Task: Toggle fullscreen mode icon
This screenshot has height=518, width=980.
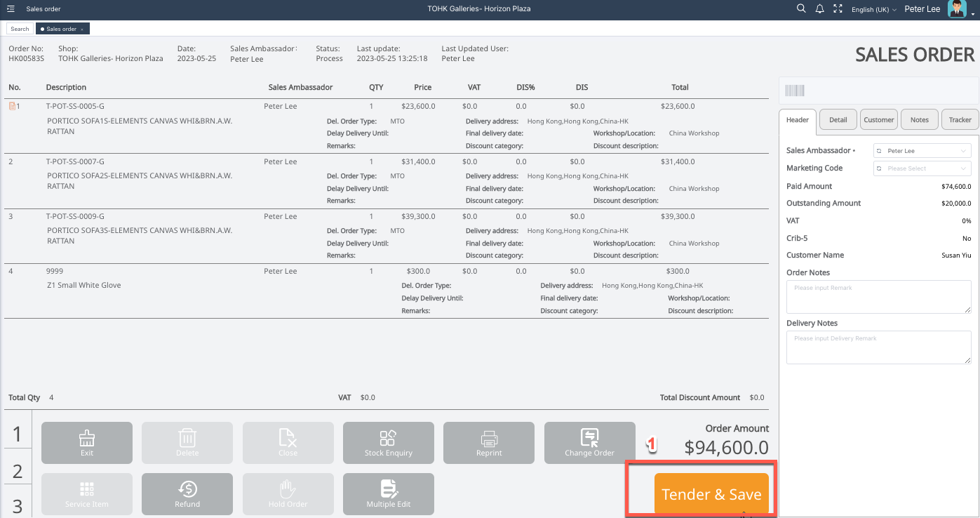Action: pos(838,9)
